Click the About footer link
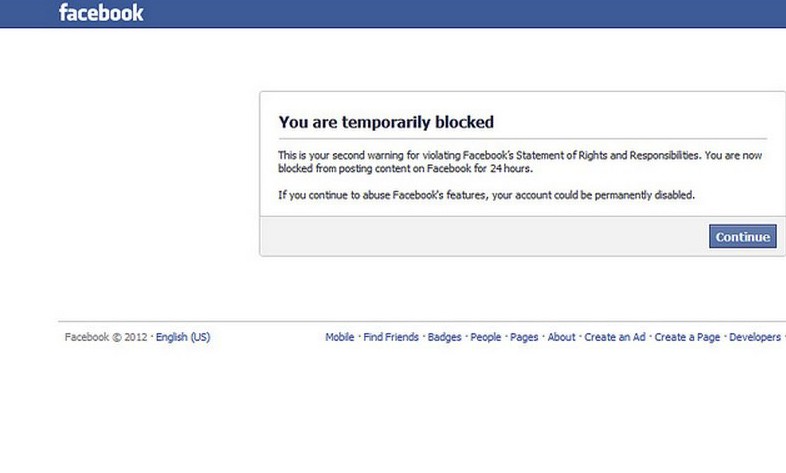 [562, 337]
